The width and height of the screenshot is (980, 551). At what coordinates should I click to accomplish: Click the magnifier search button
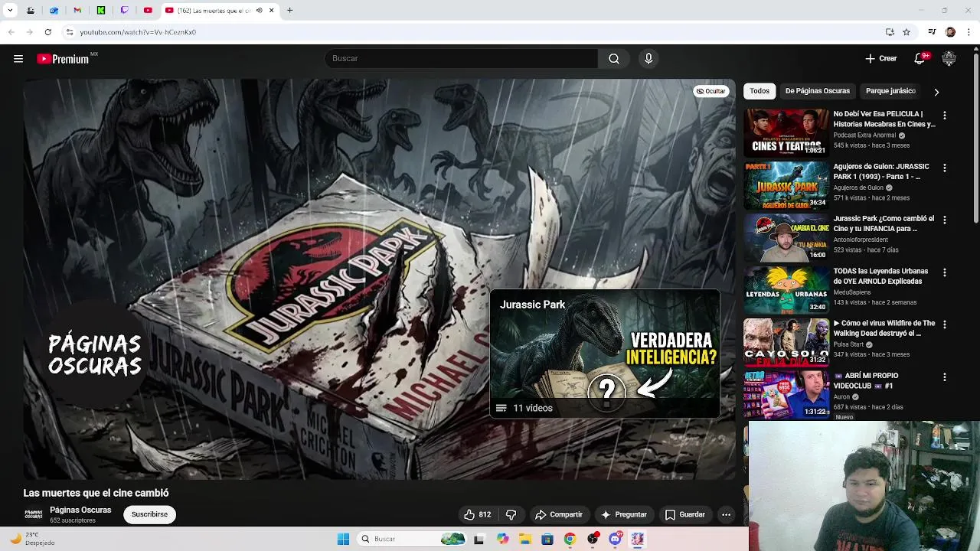pyautogui.click(x=614, y=59)
